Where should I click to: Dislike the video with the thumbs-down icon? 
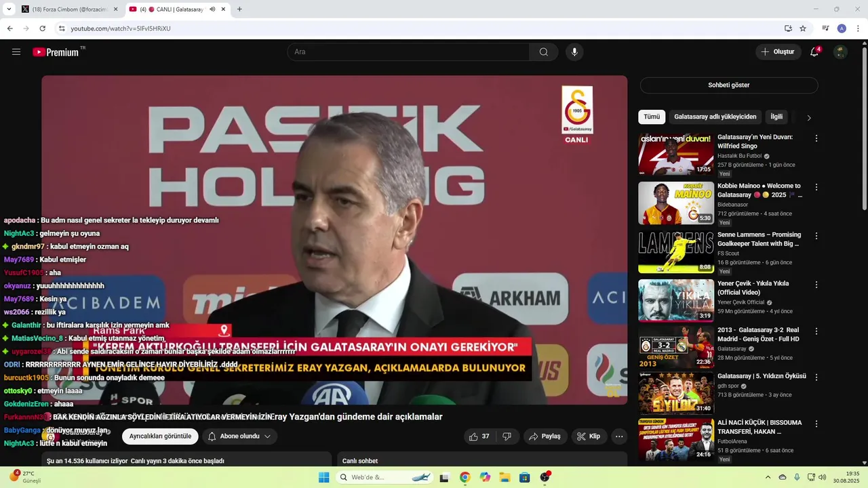pos(507,436)
